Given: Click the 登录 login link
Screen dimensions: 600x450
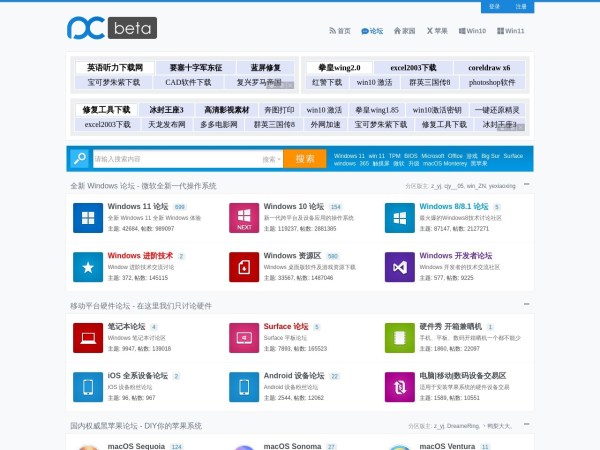Looking at the screenshot, I should [x=494, y=6].
